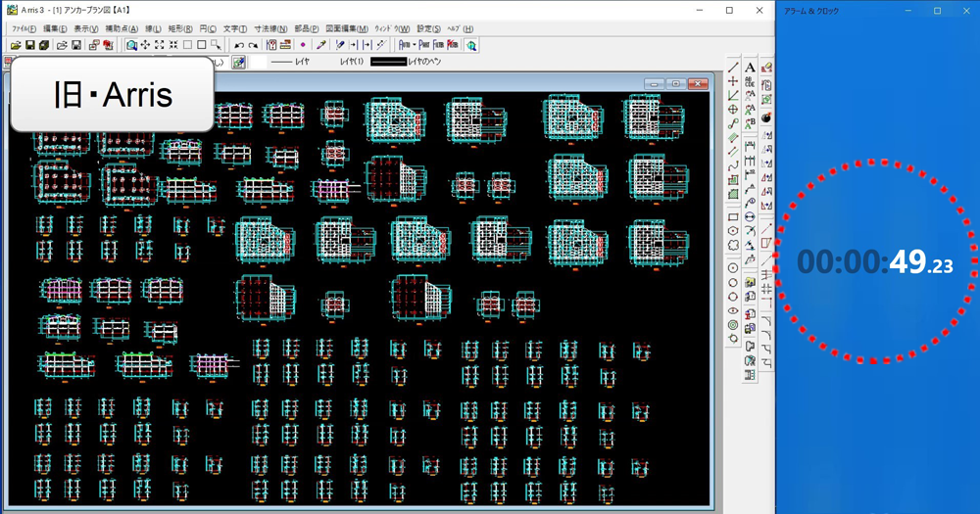Click the Print button in toolbar
This screenshot has height=514, width=980.
(424, 45)
